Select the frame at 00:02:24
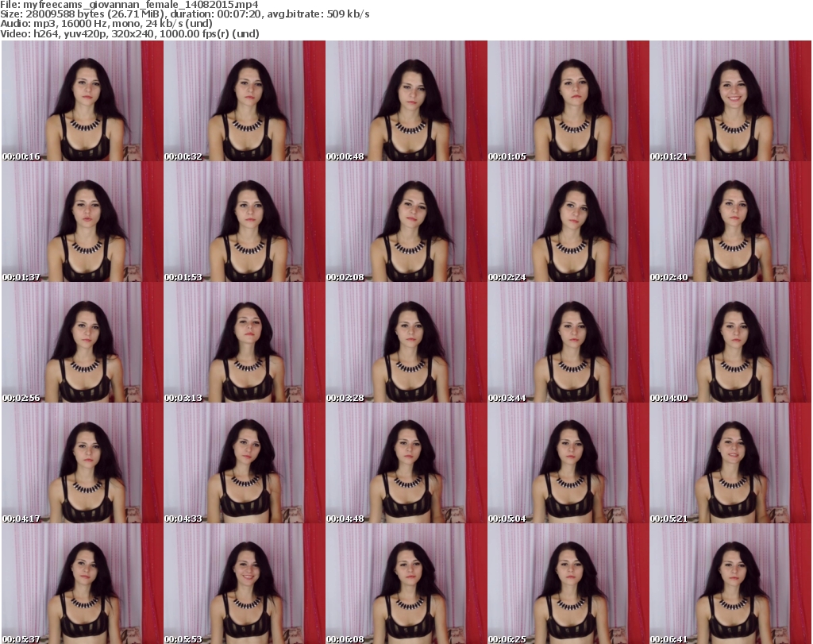Image resolution: width=813 pixels, height=644 pixels. pyautogui.click(x=568, y=222)
